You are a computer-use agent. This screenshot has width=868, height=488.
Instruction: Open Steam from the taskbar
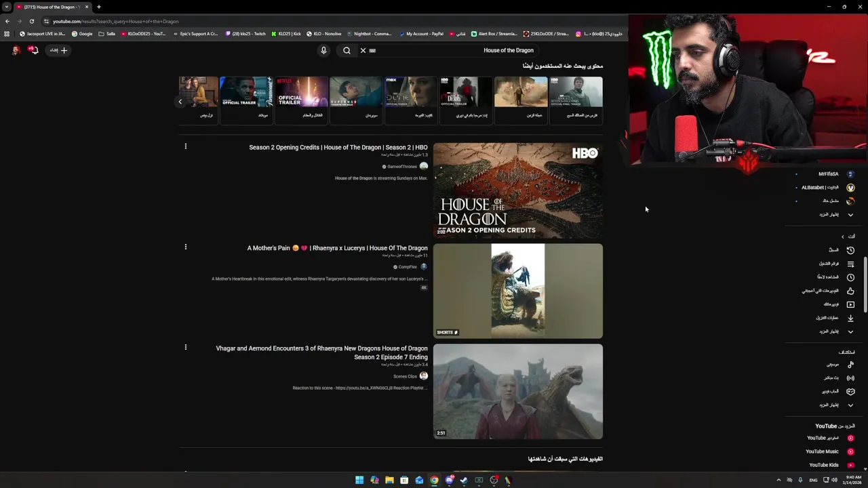pos(464,480)
